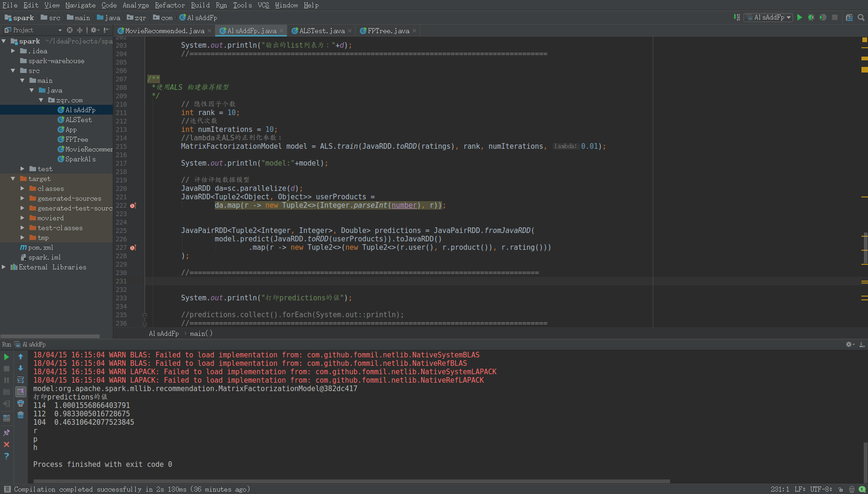Select pom.xml in project tree
Image resolution: width=868 pixels, height=494 pixels.
coord(41,247)
